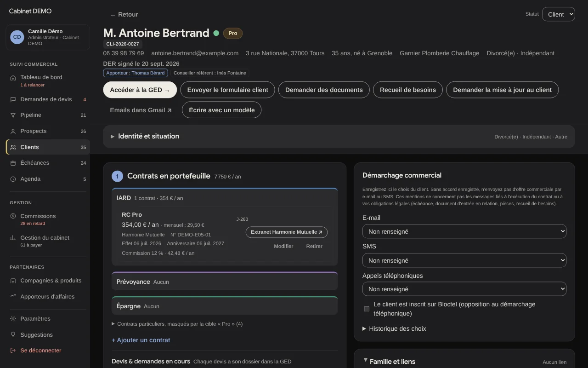Image resolution: width=588 pixels, height=368 pixels.
Task: Open the Appels téléphoniques consent dropdown
Action: click(x=464, y=289)
